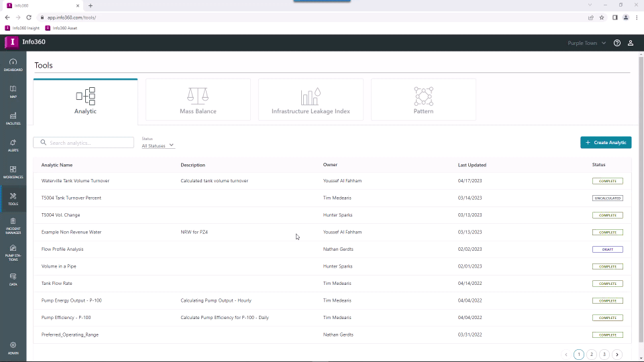The image size is (644, 362).
Task: Switch to the Pattern tab
Action: click(x=423, y=100)
